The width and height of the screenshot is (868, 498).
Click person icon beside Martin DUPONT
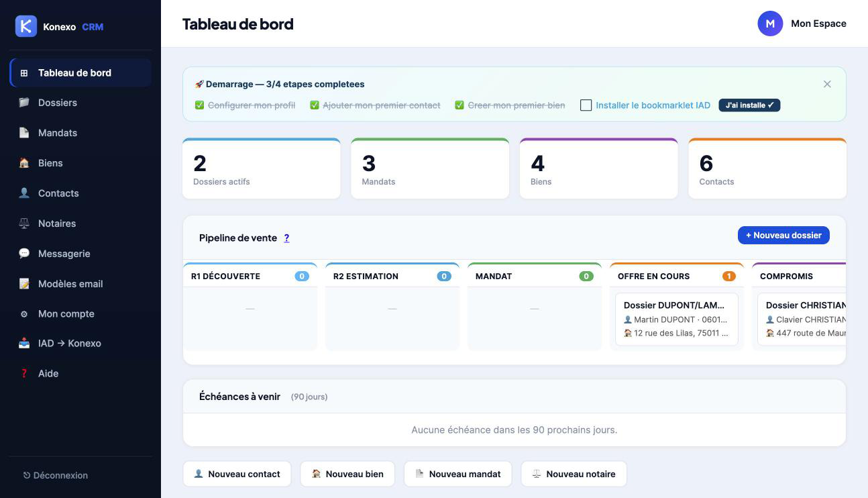click(628, 320)
